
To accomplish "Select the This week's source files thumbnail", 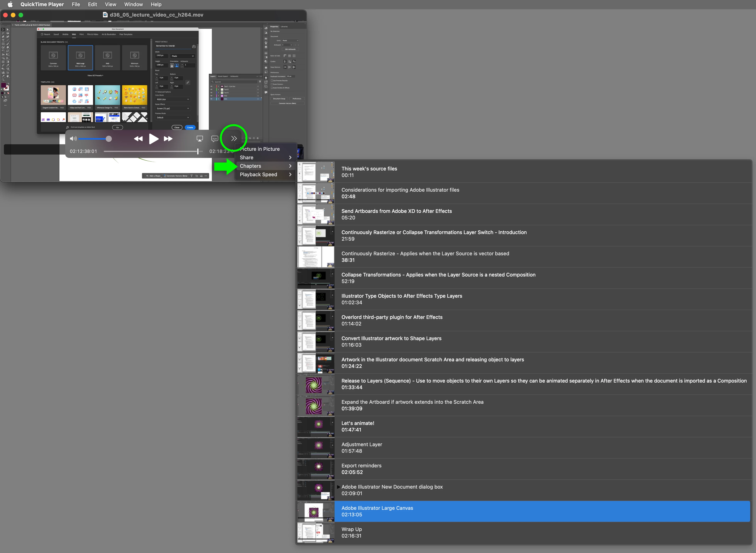I will [316, 172].
